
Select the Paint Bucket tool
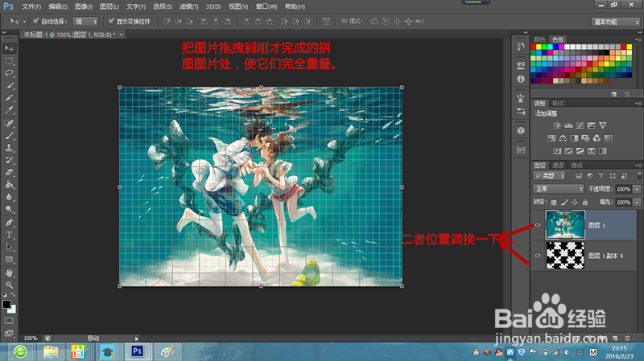pos(9,185)
